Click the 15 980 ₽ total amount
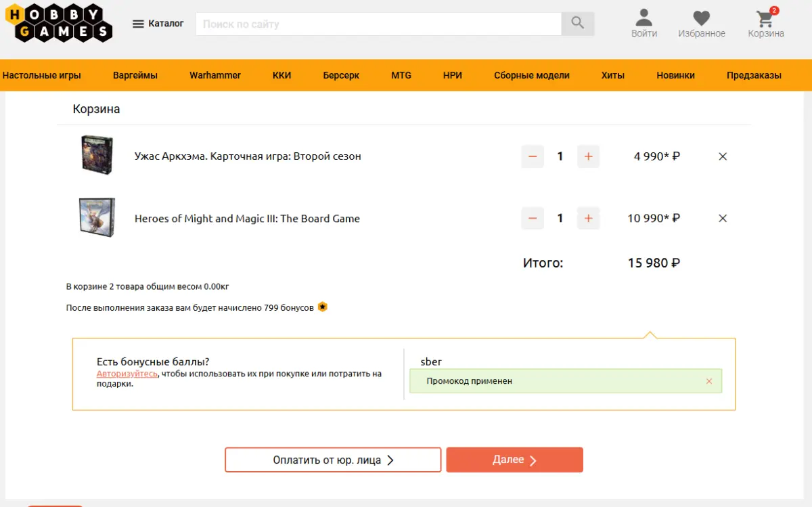The image size is (812, 507). [654, 263]
